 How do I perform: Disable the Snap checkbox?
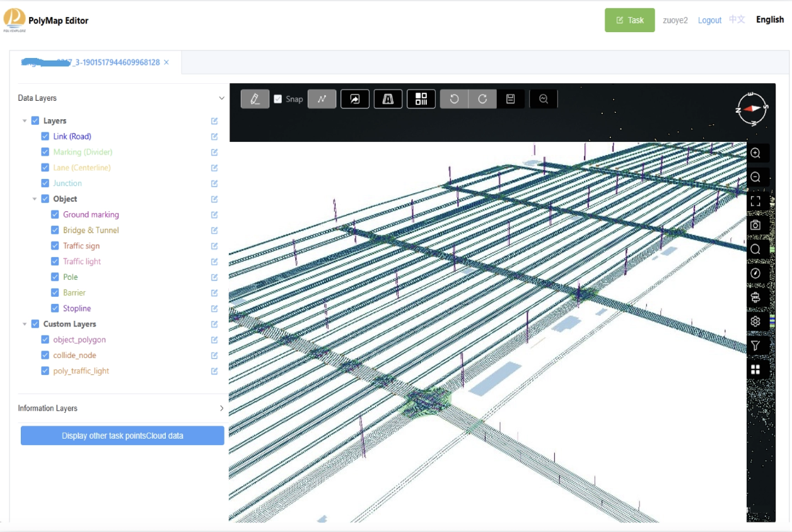(278, 99)
